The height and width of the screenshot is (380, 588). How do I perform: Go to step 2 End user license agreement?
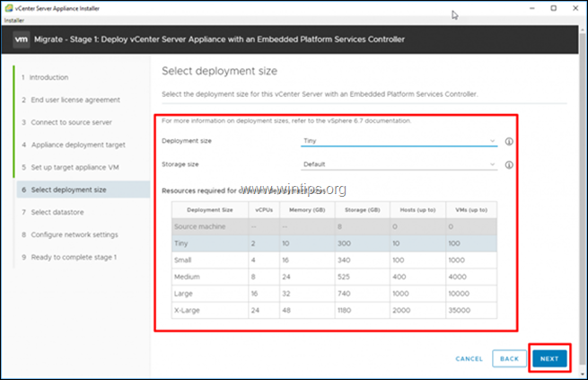pos(71,100)
